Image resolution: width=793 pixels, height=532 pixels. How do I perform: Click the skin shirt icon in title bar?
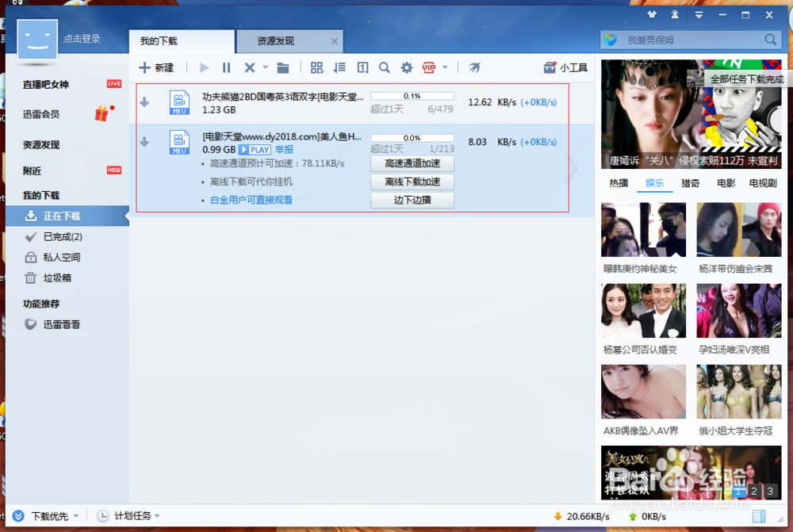coord(651,14)
